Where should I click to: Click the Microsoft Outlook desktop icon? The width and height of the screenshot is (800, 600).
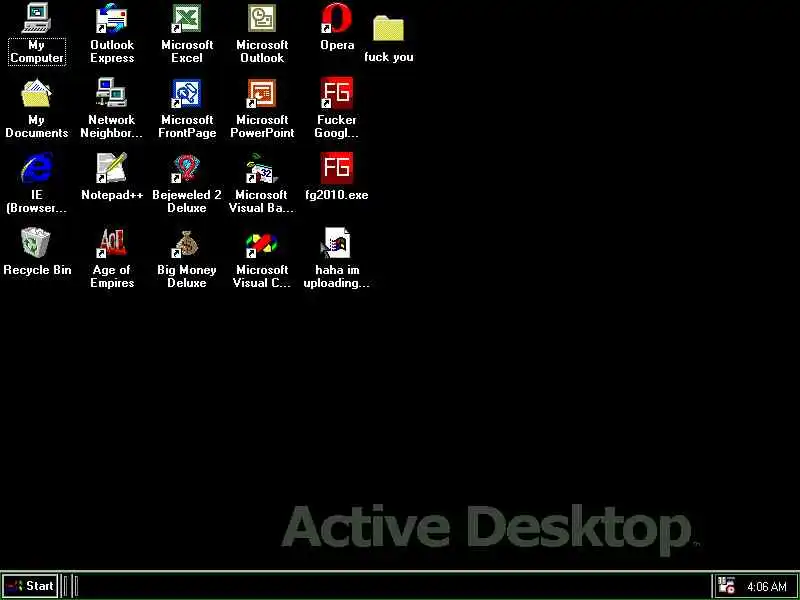pyautogui.click(x=262, y=18)
